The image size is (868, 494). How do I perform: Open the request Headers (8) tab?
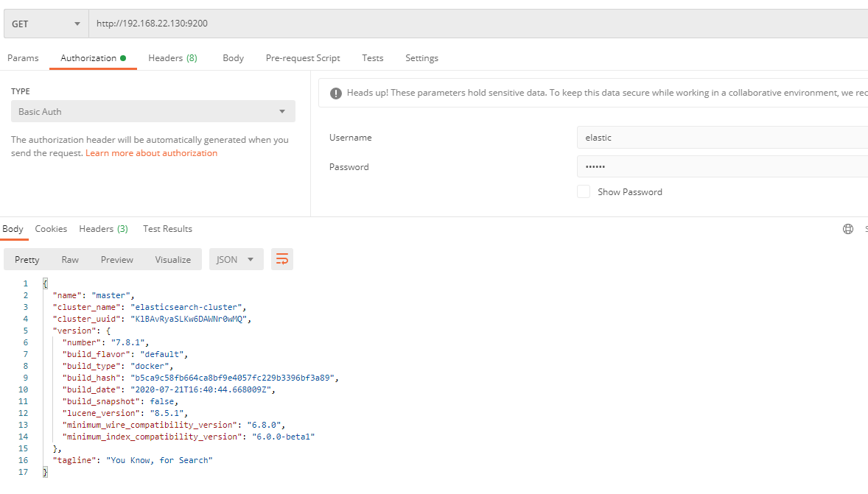coord(172,58)
